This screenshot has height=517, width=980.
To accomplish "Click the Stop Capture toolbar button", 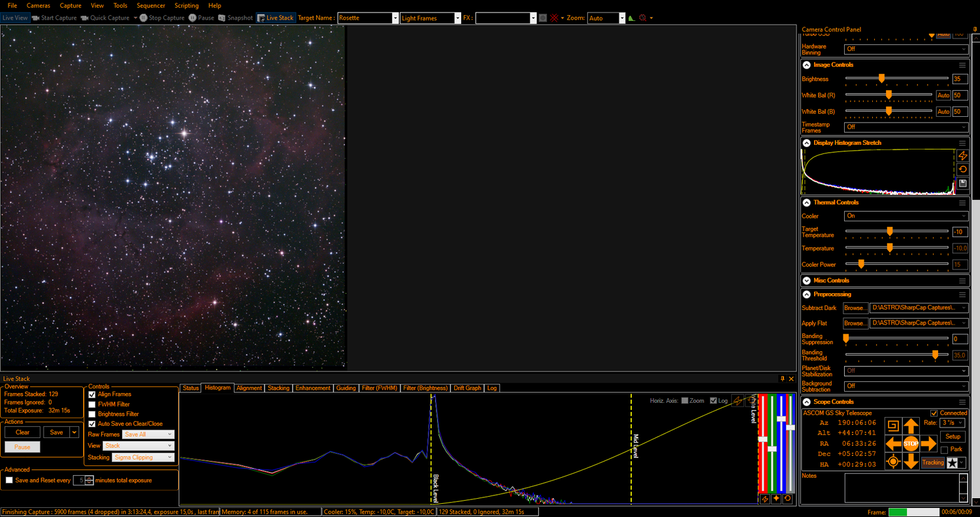I will [161, 18].
